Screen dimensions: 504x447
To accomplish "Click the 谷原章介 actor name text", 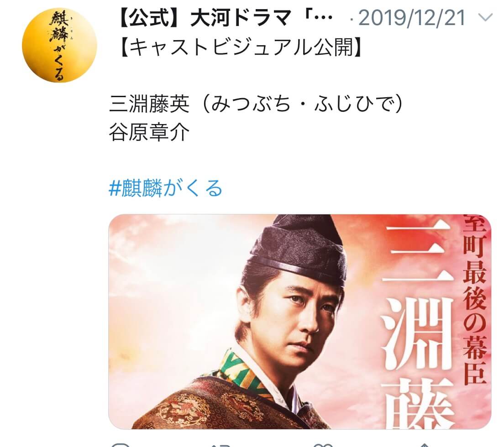I will coord(149,133).
